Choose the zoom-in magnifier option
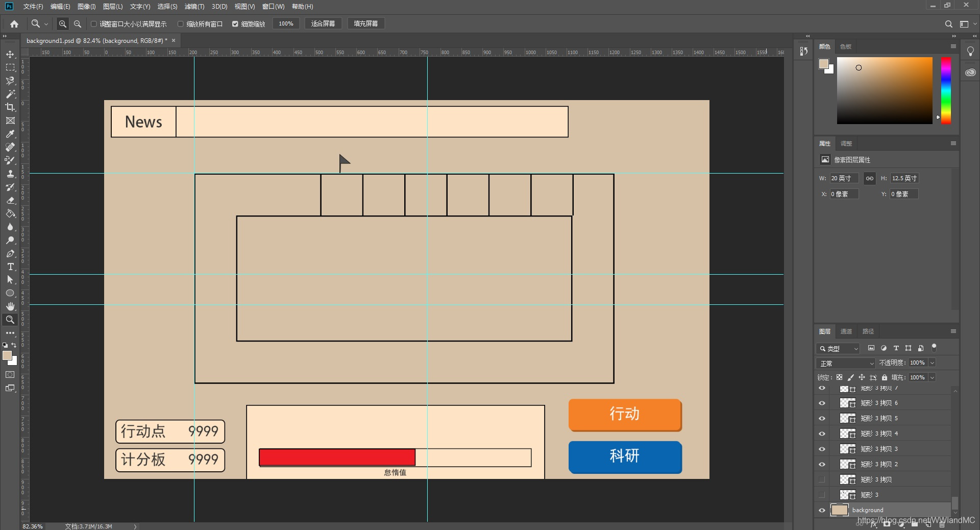 point(62,24)
